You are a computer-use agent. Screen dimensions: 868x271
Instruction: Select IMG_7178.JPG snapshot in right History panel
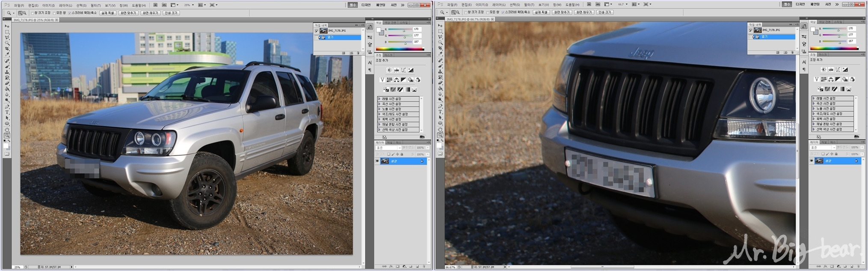pos(771,30)
